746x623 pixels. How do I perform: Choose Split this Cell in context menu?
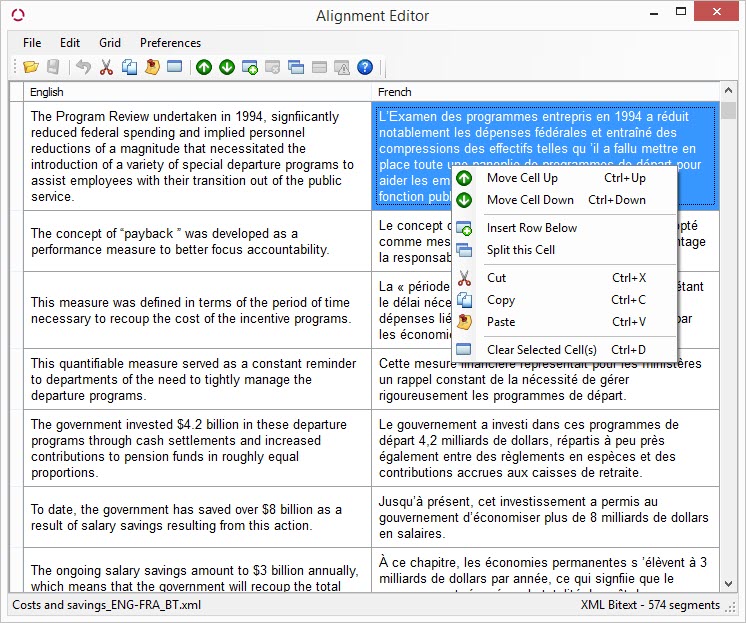pyautogui.click(x=564, y=250)
